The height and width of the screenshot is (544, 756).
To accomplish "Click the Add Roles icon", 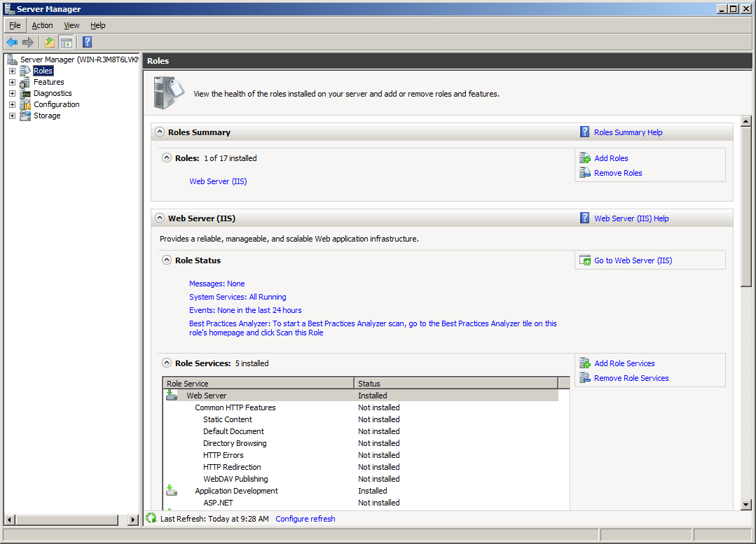I will click(x=585, y=158).
